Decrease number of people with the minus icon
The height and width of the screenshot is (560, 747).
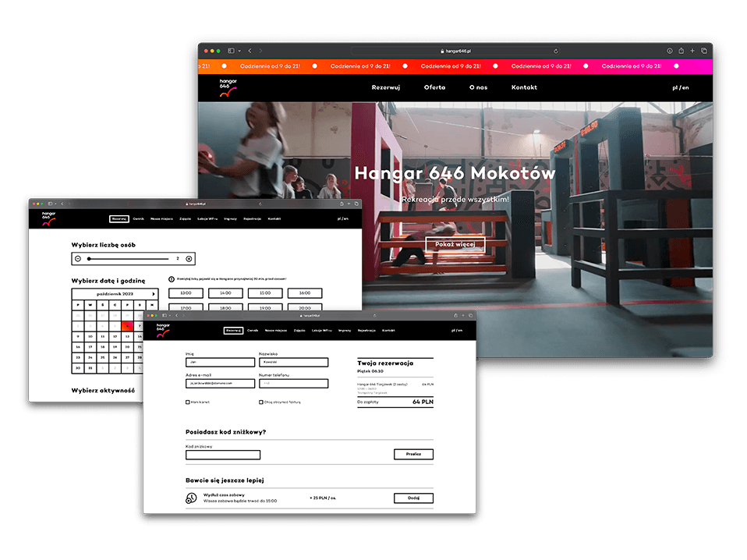(x=78, y=259)
